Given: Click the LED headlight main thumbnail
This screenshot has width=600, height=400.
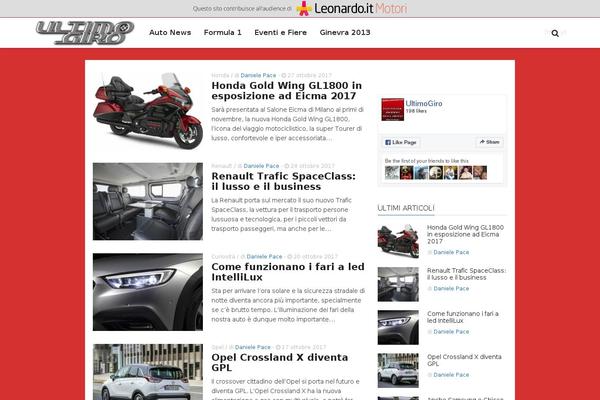Looking at the screenshot, I should (148, 292).
